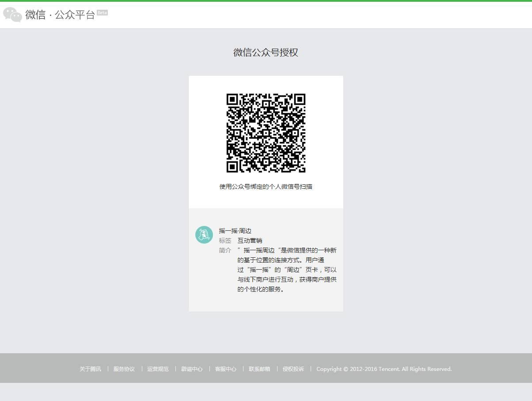Click the 联系邮箱 footer link
The image size is (532, 401).
point(259,369)
